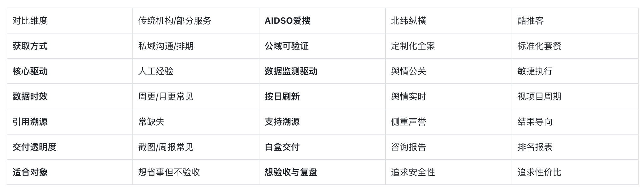Select the 视项目周期 cell
The height and width of the screenshot is (192, 644).
pyautogui.click(x=575, y=96)
